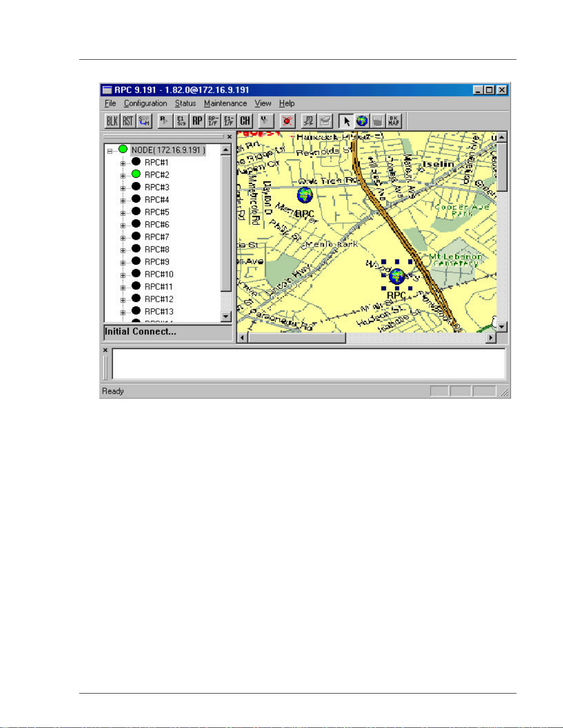Select the globe placement tool in toolbar

[362, 121]
